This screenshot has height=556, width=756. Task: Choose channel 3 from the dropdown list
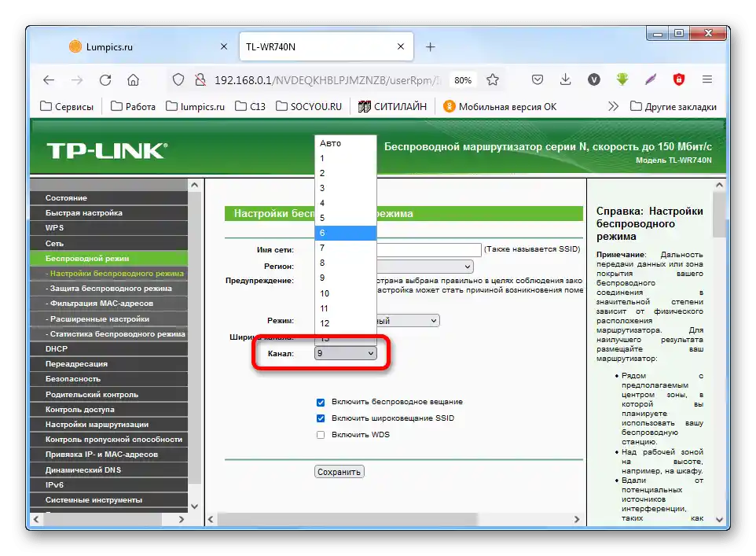click(x=345, y=188)
